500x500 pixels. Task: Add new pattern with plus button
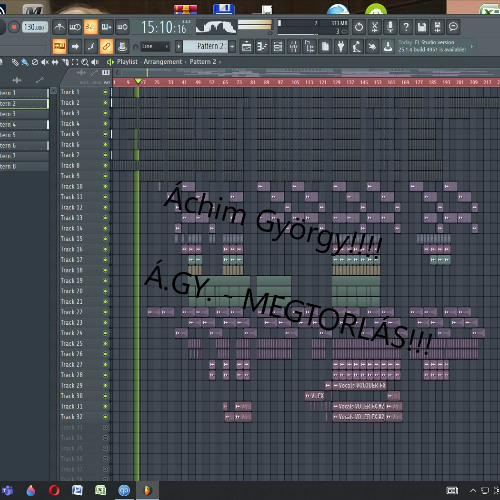click(232, 46)
